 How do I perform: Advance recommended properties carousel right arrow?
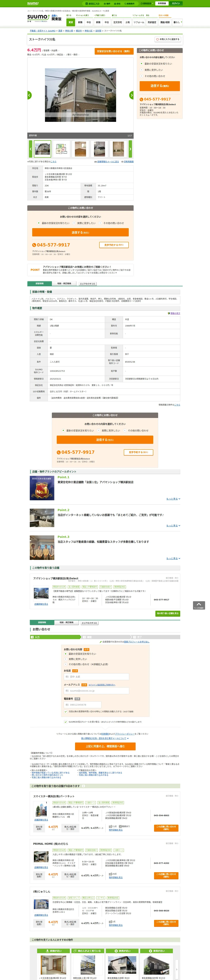pos(176,969)
